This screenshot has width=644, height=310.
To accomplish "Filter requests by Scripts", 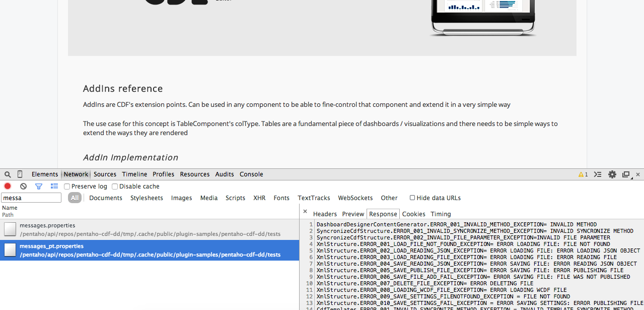I will click(x=236, y=198).
